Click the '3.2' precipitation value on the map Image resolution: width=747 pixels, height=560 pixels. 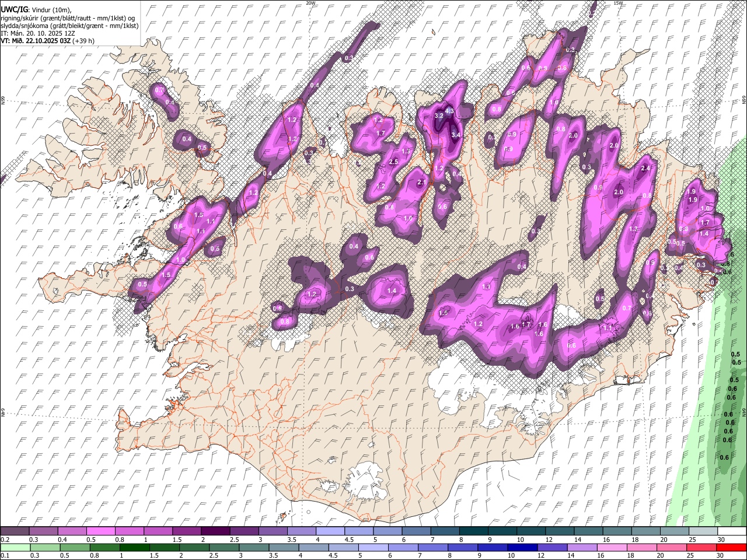pos(439,116)
